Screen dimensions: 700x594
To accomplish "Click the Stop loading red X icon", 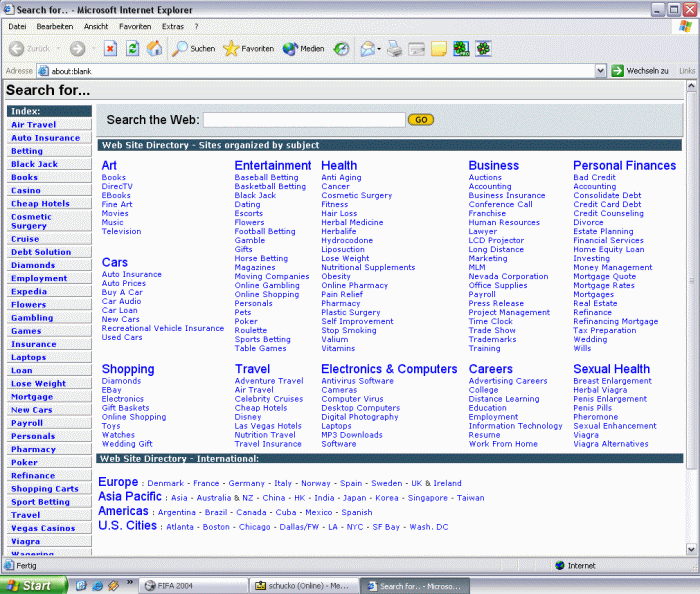I will (110, 48).
